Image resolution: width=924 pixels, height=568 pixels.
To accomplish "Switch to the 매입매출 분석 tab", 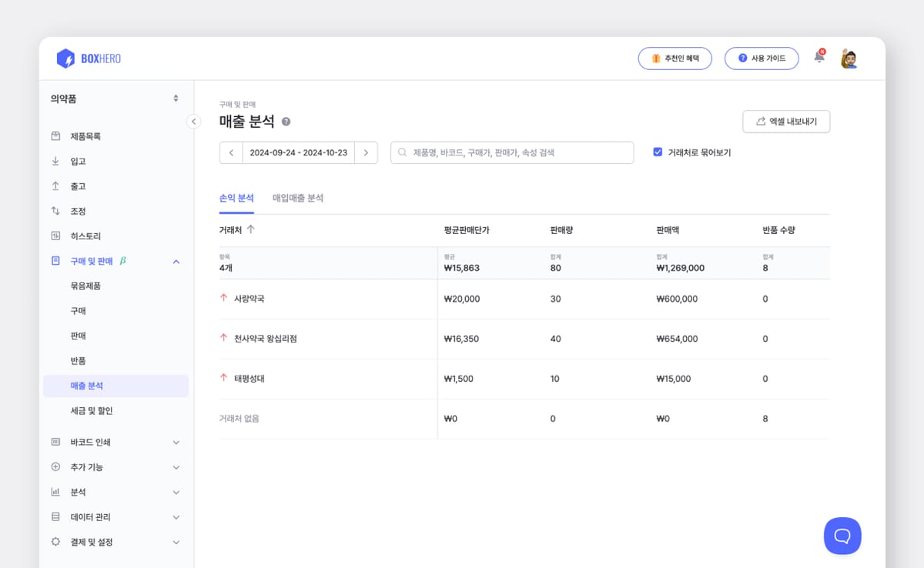I will tap(299, 196).
